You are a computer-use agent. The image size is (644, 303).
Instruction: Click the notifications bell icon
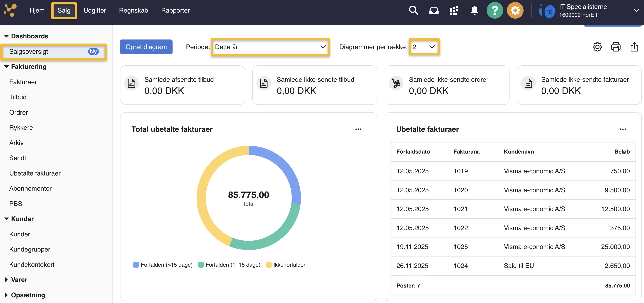(x=474, y=11)
